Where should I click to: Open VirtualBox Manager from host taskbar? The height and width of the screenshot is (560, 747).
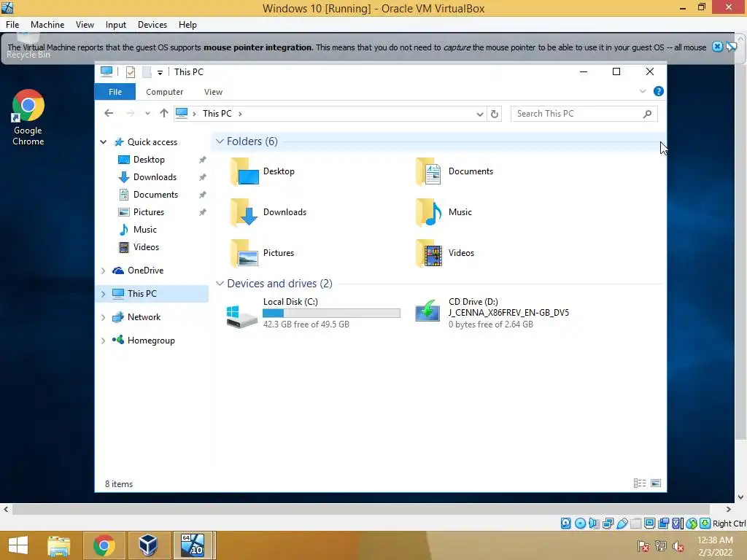pyautogui.click(x=148, y=545)
